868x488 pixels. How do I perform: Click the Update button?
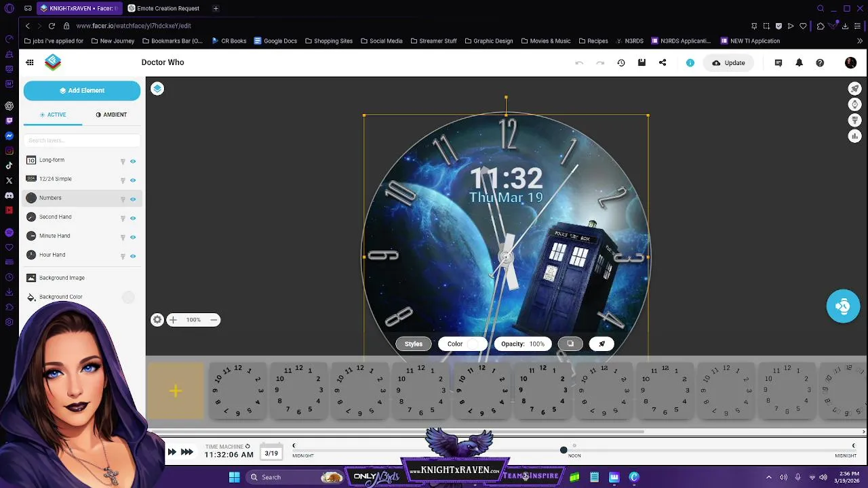pos(728,62)
